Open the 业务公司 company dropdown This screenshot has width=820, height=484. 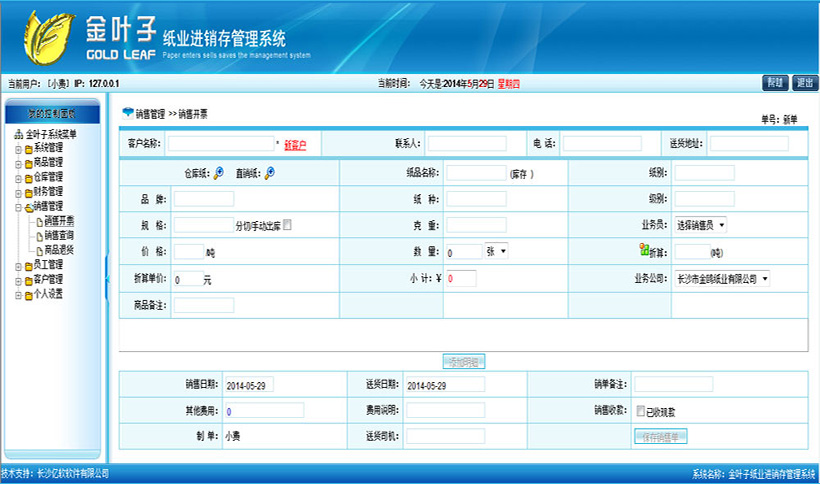pyautogui.click(x=721, y=278)
